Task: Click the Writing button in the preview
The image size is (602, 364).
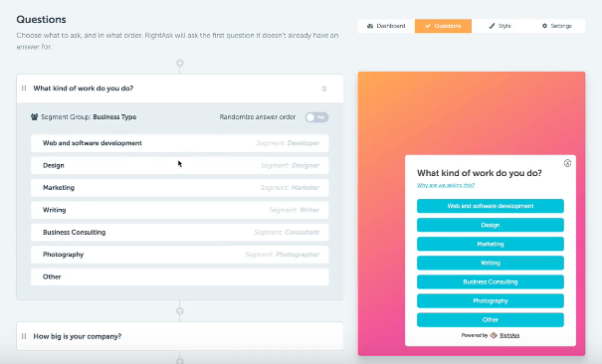Action: pyautogui.click(x=491, y=263)
